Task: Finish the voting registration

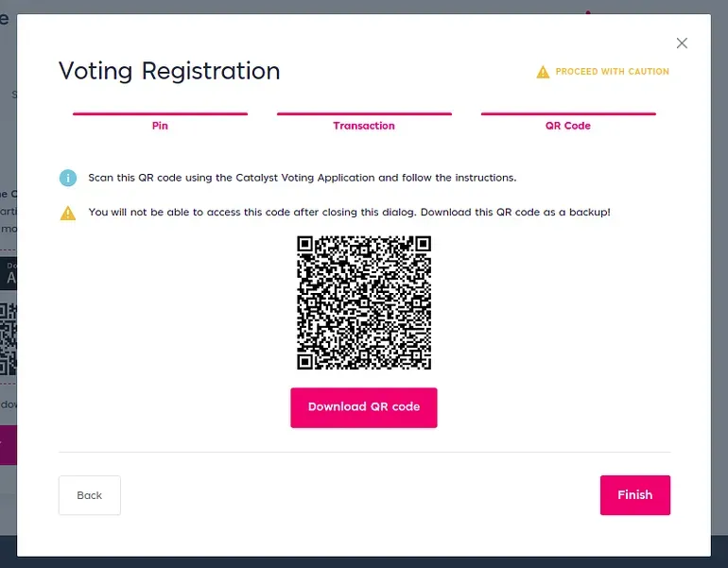Action: 635,495
